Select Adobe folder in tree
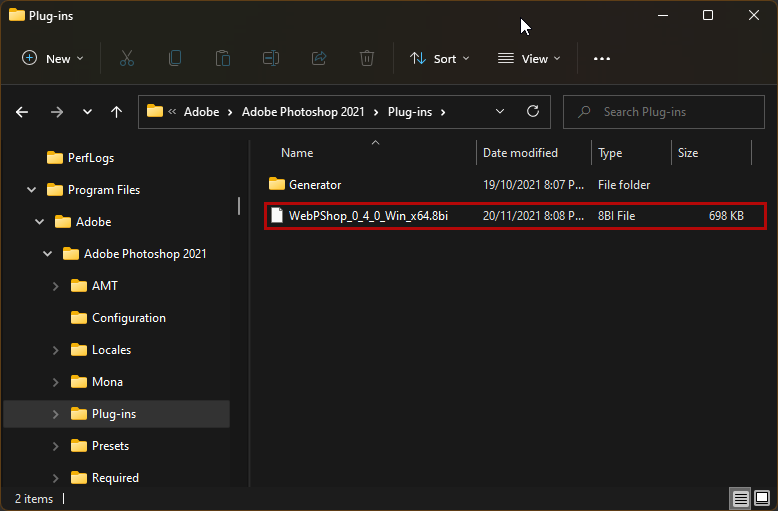The height and width of the screenshot is (511, 778). 93,222
